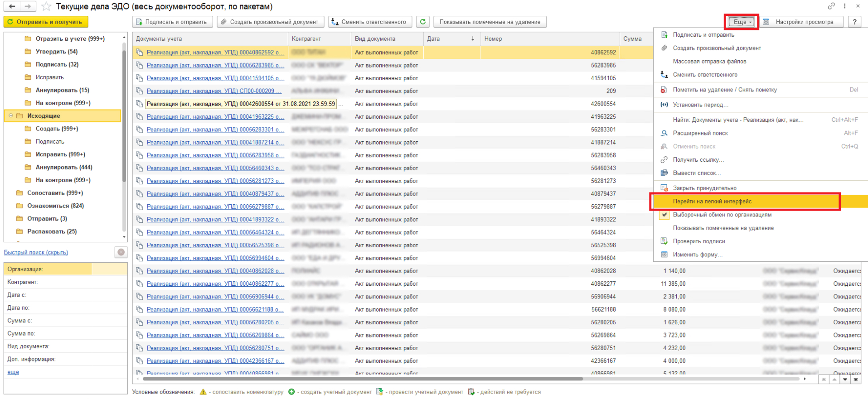Image resolution: width=868 pixels, height=399 pixels.
Task: Click icon beside Проверить подписи entry
Action: pyautogui.click(x=664, y=241)
